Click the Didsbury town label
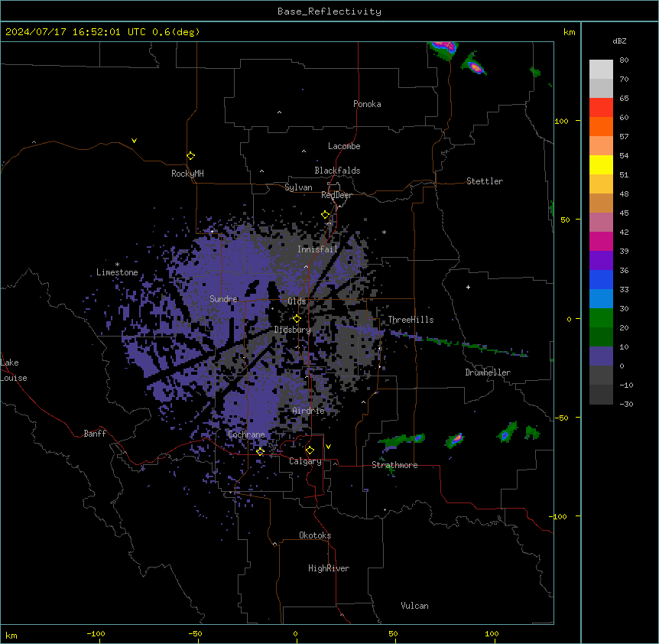The height and width of the screenshot is (644, 659). [x=293, y=330]
